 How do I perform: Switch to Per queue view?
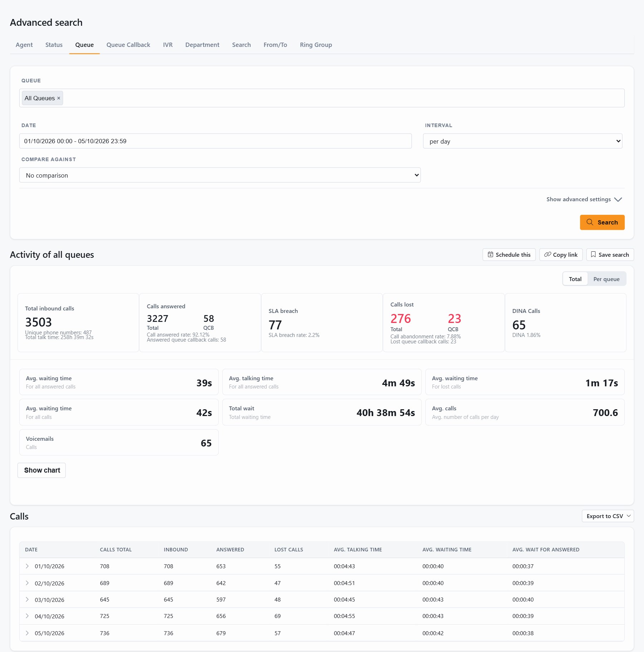point(606,279)
